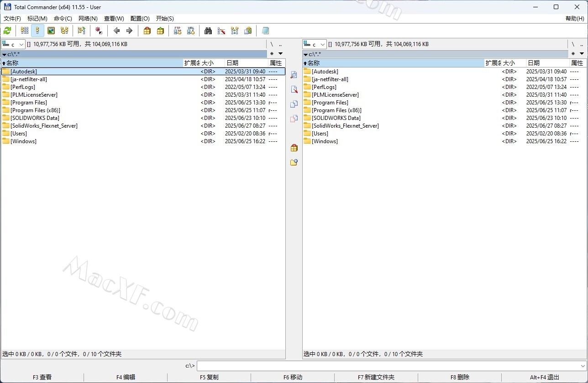Click the Unpack files box icon
588x383 pixels.
tap(160, 31)
